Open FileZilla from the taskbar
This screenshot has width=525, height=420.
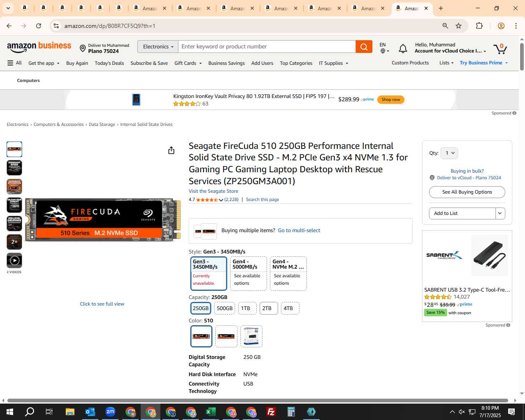click(x=271, y=412)
